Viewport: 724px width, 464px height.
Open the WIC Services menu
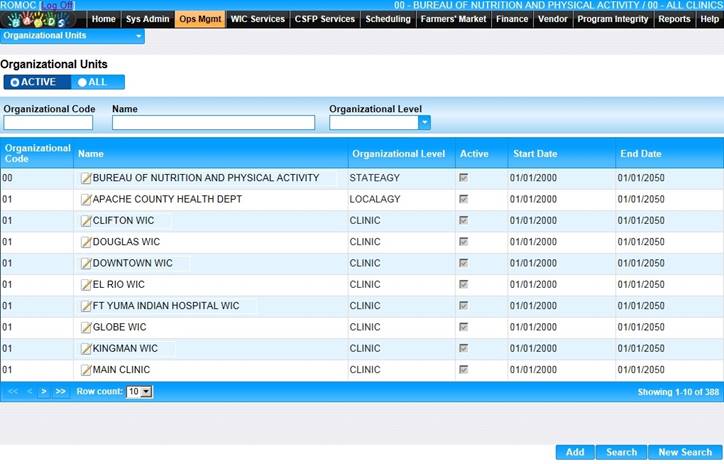(257, 19)
